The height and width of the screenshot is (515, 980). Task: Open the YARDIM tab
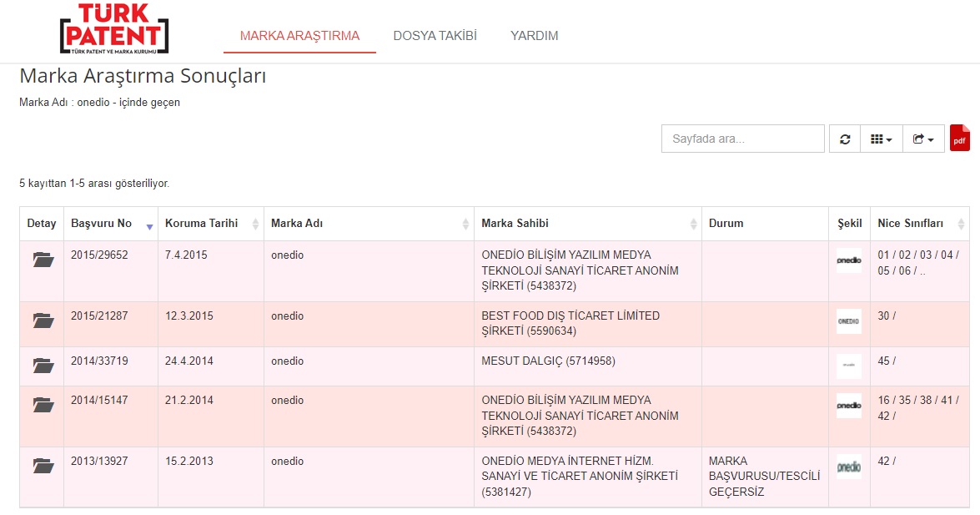click(x=535, y=36)
